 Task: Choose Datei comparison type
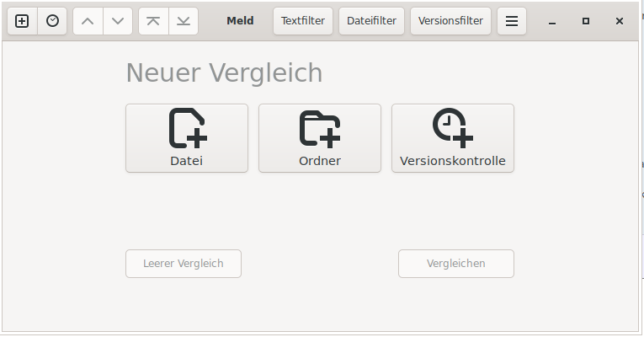(x=187, y=138)
